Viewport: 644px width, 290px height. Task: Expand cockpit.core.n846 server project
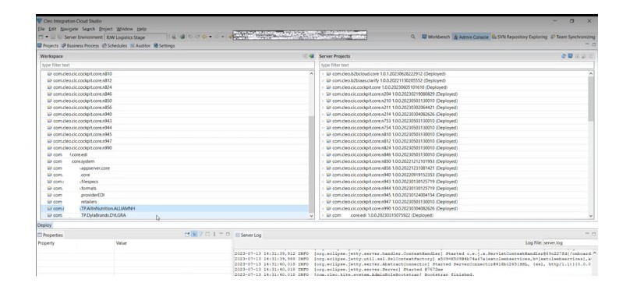323,155
